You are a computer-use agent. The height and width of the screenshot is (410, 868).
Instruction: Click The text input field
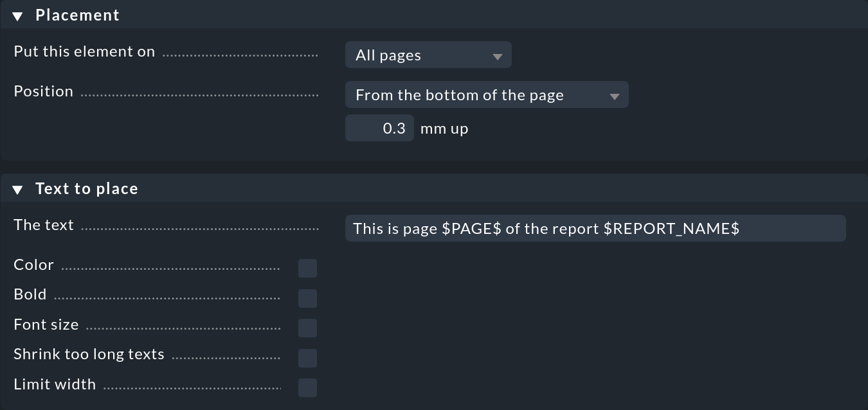[595, 229]
